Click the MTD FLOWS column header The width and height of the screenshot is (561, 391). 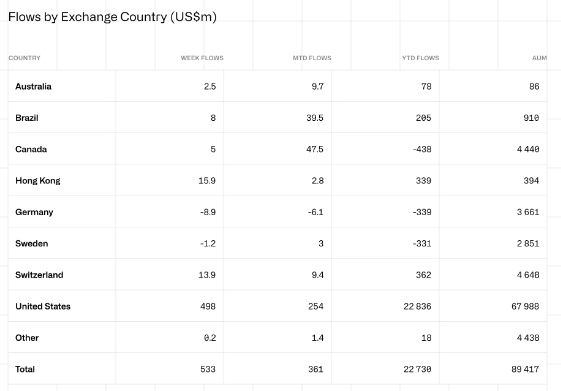coord(312,58)
